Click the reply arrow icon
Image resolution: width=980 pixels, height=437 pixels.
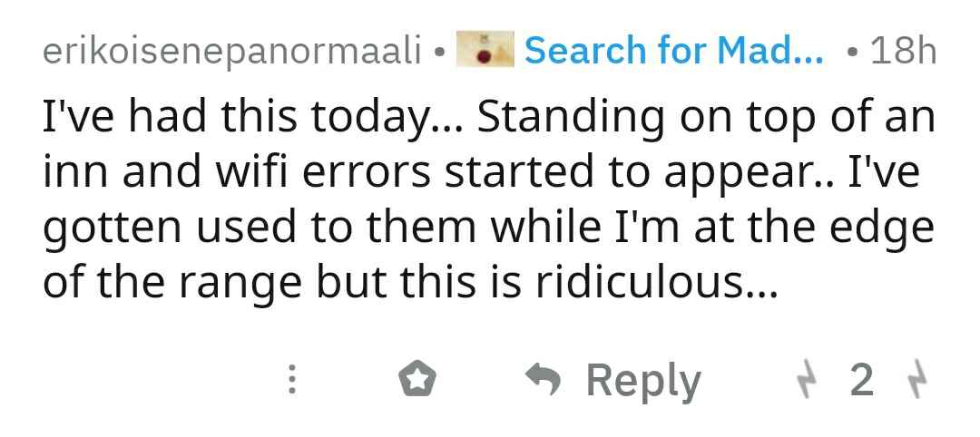[x=544, y=381]
